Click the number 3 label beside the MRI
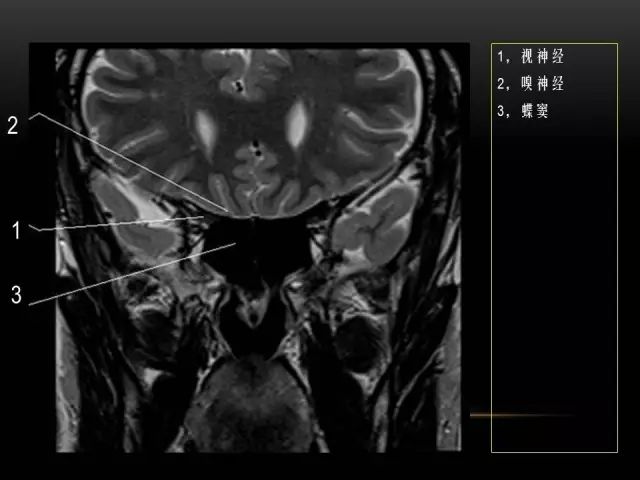 pyautogui.click(x=16, y=295)
